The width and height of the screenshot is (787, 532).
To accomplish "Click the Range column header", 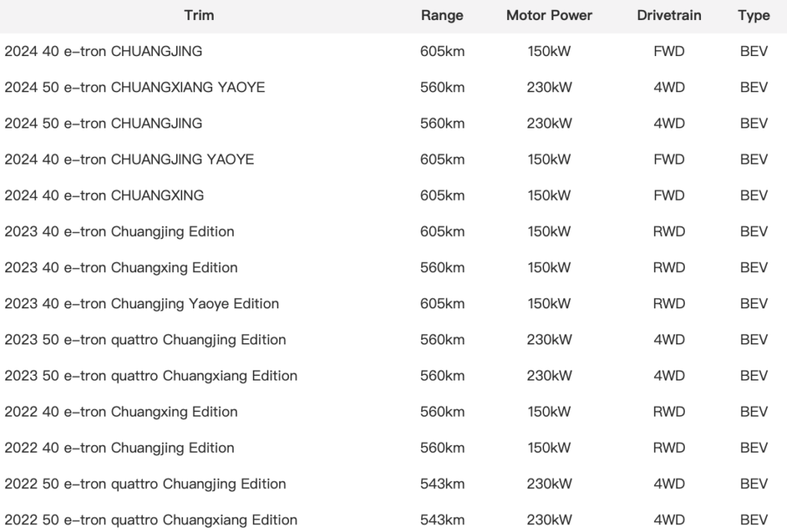I will (x=442, y=15).
